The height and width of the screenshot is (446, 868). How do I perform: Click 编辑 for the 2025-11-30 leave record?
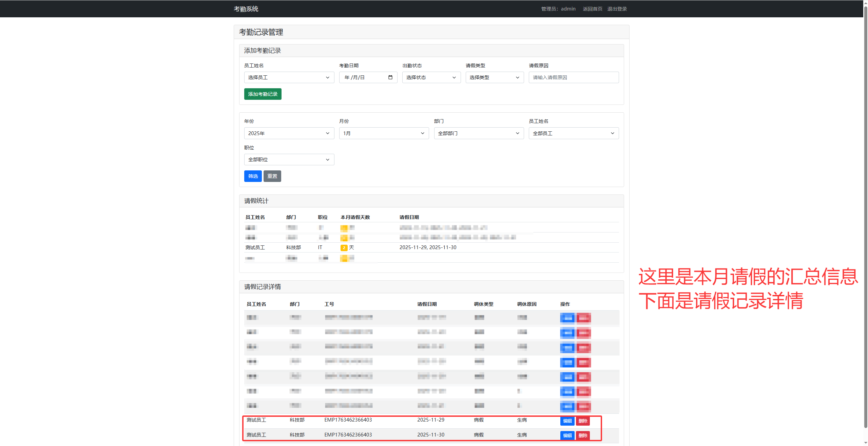(567, 435)
